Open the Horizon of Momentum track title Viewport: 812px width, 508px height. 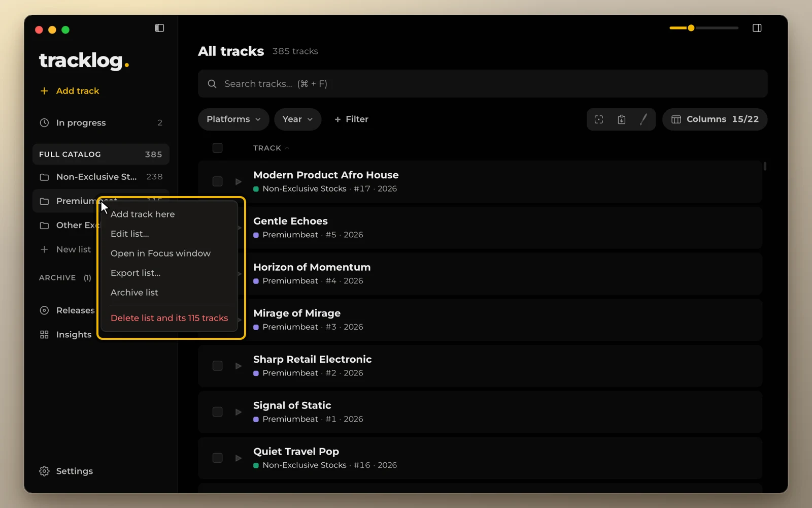312,268
